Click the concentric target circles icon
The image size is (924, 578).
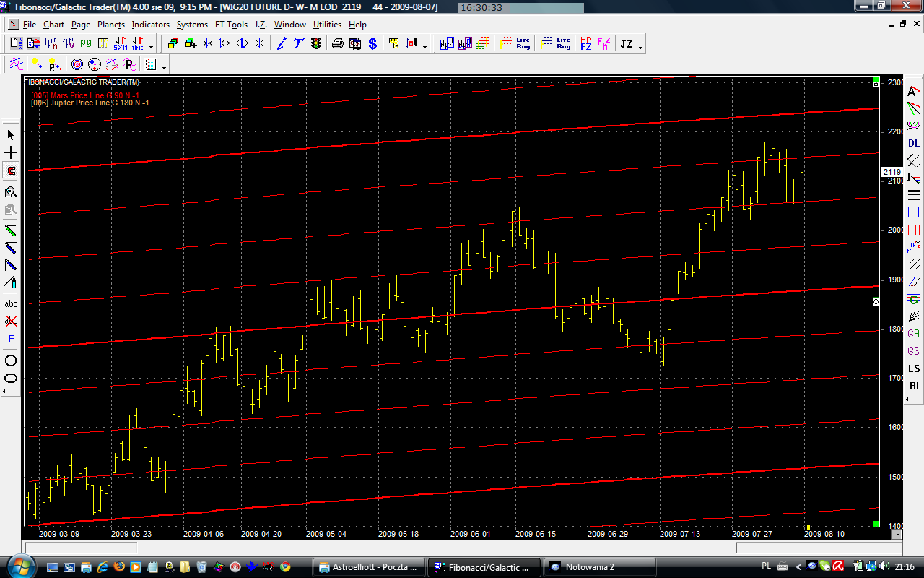77,65
